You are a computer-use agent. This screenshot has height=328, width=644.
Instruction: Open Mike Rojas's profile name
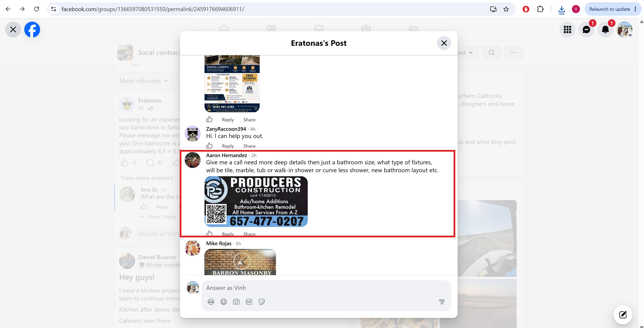click(219, 243)
